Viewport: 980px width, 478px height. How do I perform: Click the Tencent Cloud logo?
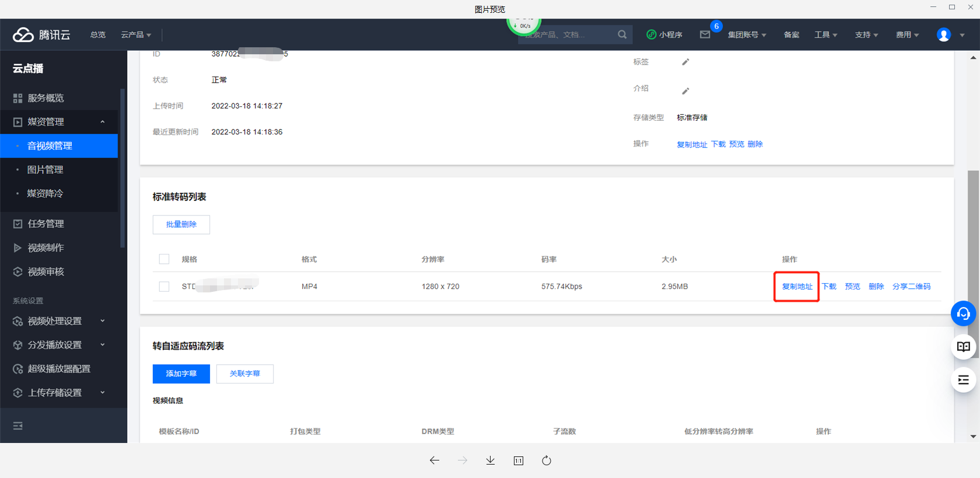point(41,35)
